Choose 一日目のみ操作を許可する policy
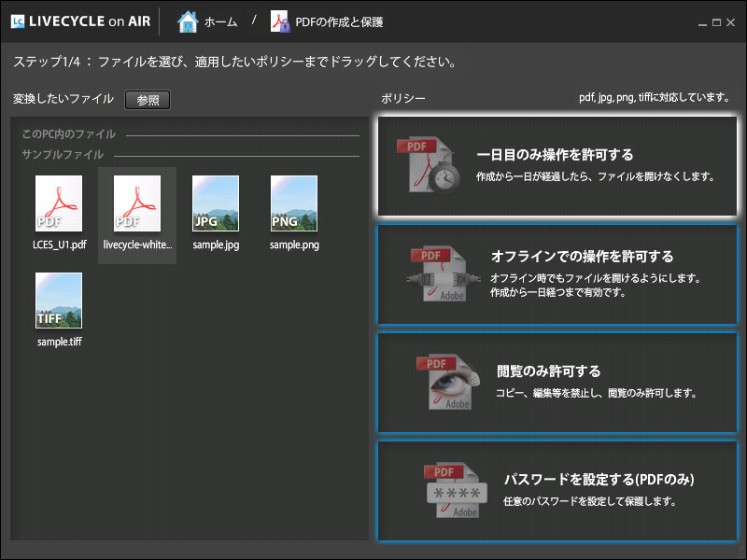This screenshot has width=747, height=560. click(x=557, y=166)
